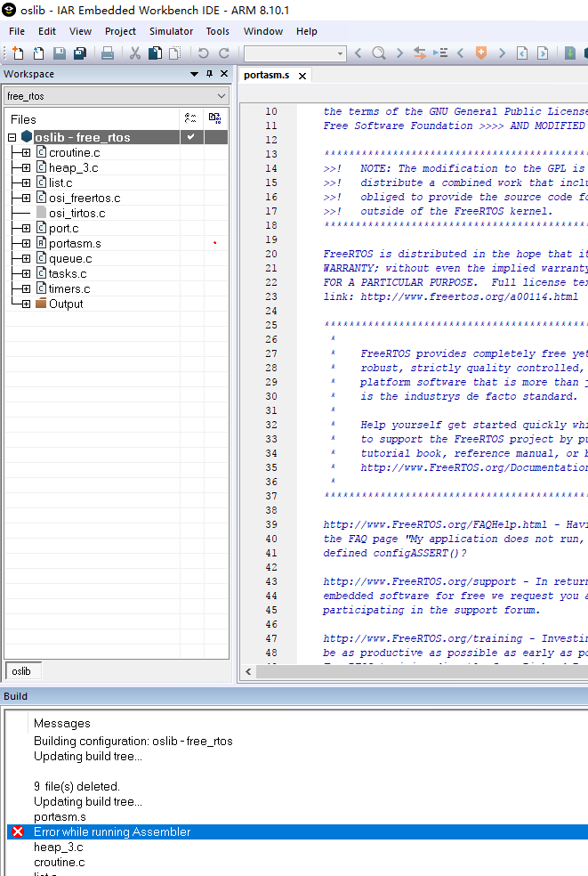Image resolution: width=588 pixels, height=876 pixels.
Task: Expand timers.c tree node
Action: click(x=27, y=288)
